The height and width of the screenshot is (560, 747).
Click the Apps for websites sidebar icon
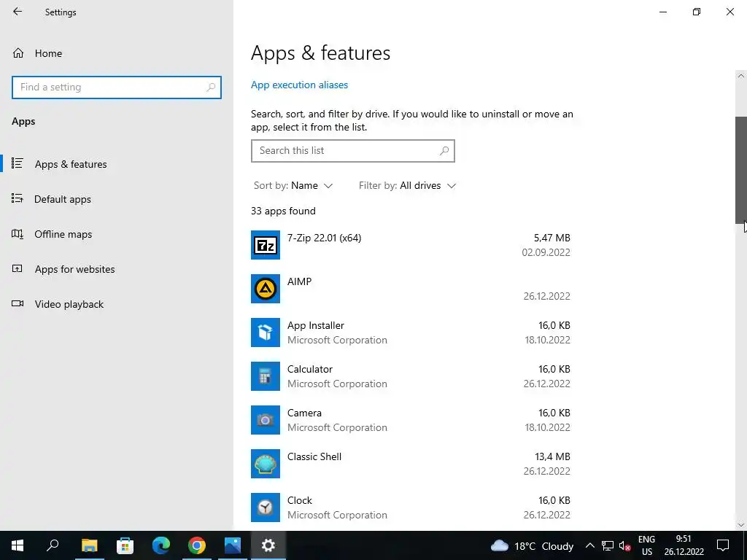18,268
